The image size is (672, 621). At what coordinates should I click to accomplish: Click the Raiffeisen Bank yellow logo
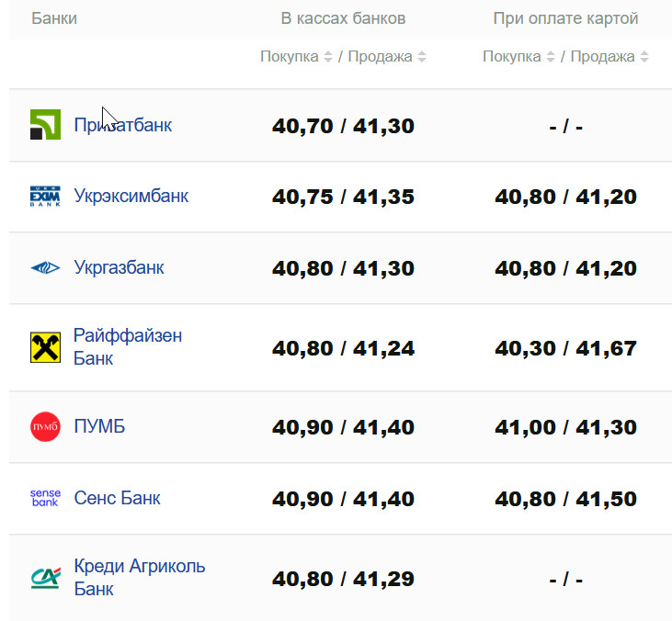[x=45, y=347]
